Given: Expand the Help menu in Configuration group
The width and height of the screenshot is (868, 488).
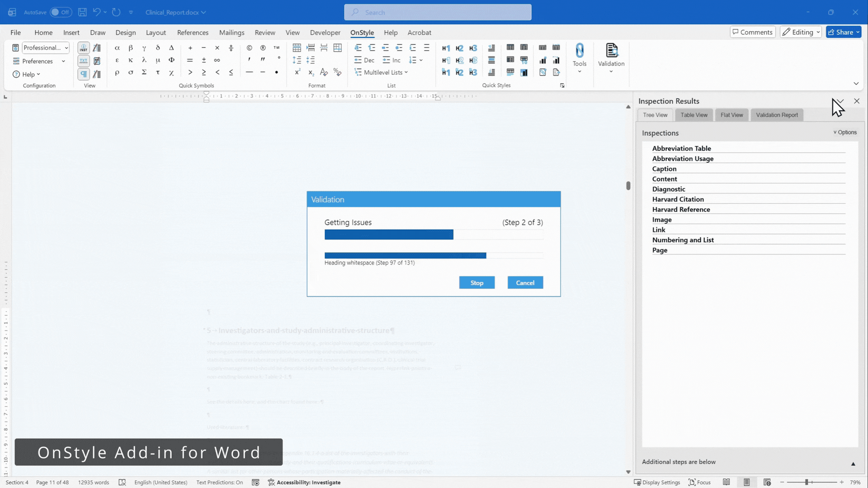Looking at the screenshot, I should coord(27,74).
